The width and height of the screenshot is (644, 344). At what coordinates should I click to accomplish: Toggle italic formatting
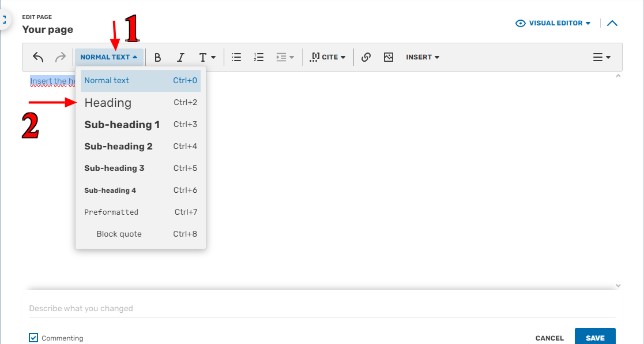click(180, 57)
